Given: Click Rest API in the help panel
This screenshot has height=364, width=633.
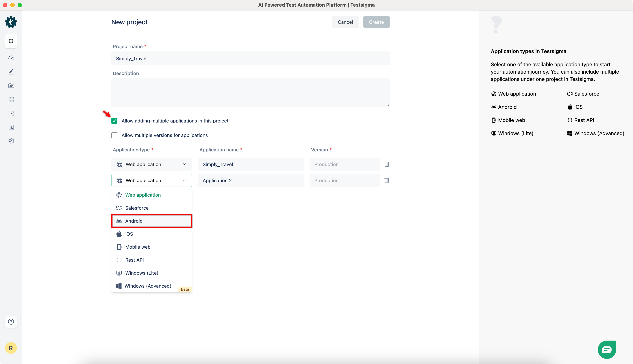Looking at the screenshot, I should [580, 120].
